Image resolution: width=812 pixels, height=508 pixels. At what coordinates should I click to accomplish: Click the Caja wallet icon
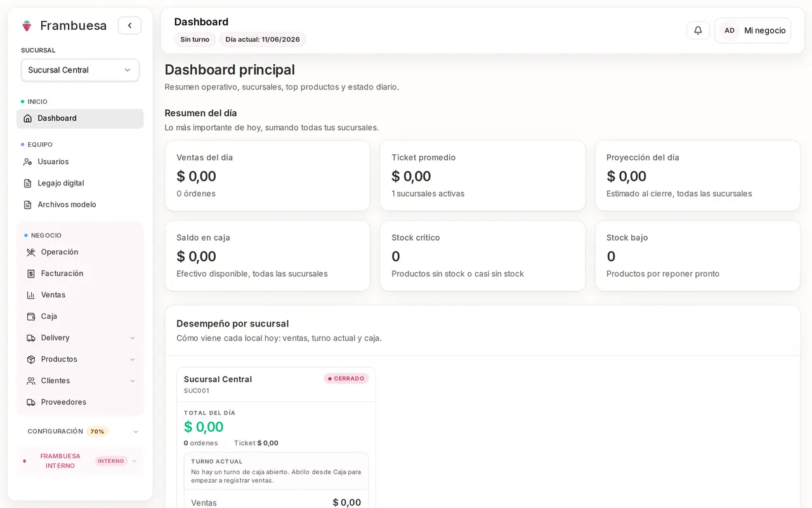30,316
